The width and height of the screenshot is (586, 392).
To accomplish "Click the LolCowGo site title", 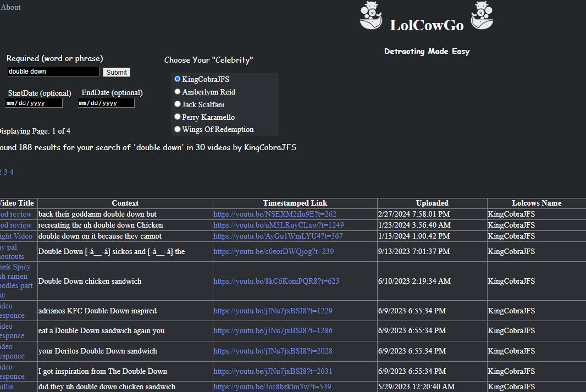I will pos(427,25).
